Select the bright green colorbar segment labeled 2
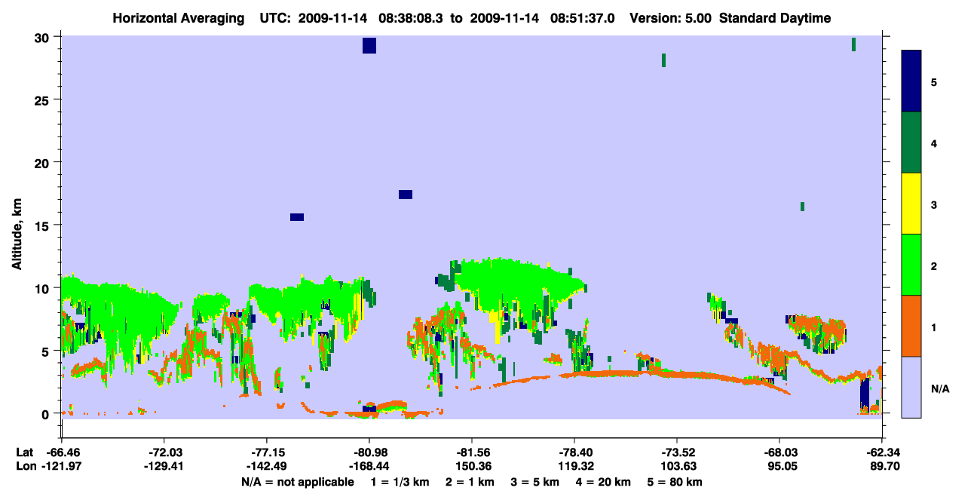 (x=911, y=265)
